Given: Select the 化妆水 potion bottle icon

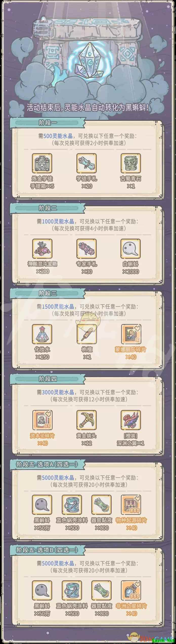Looking at the screenshot, I should tap(42, 334).
